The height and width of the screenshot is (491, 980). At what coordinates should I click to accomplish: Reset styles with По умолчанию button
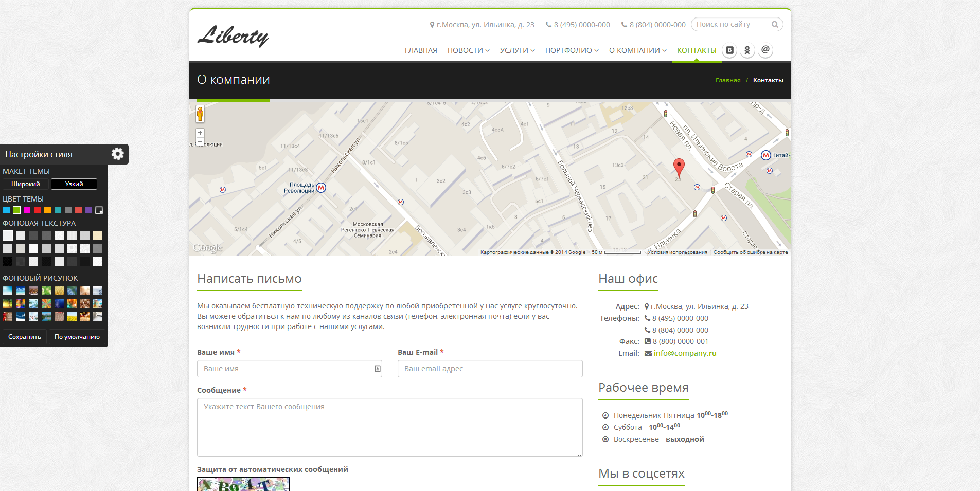pyautogui.click(x=77, y=337)
